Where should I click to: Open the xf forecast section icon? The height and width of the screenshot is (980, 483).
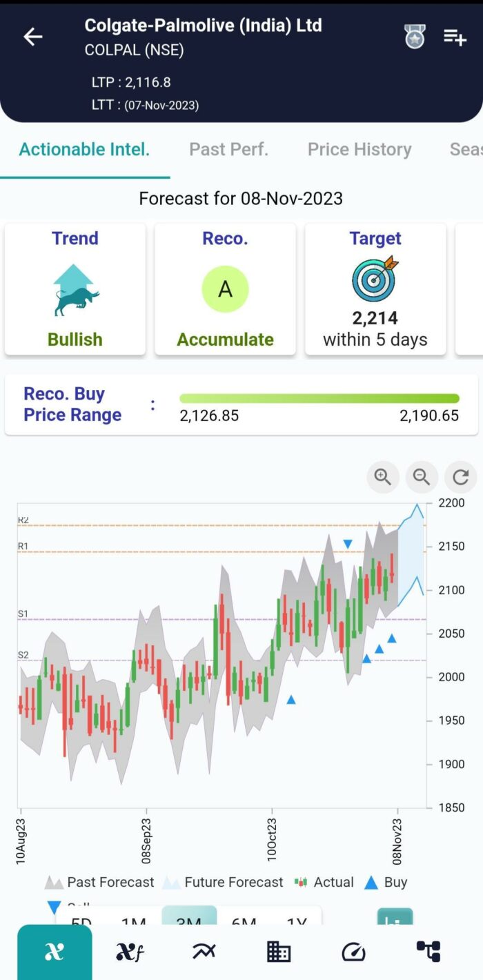click(130, 952)
